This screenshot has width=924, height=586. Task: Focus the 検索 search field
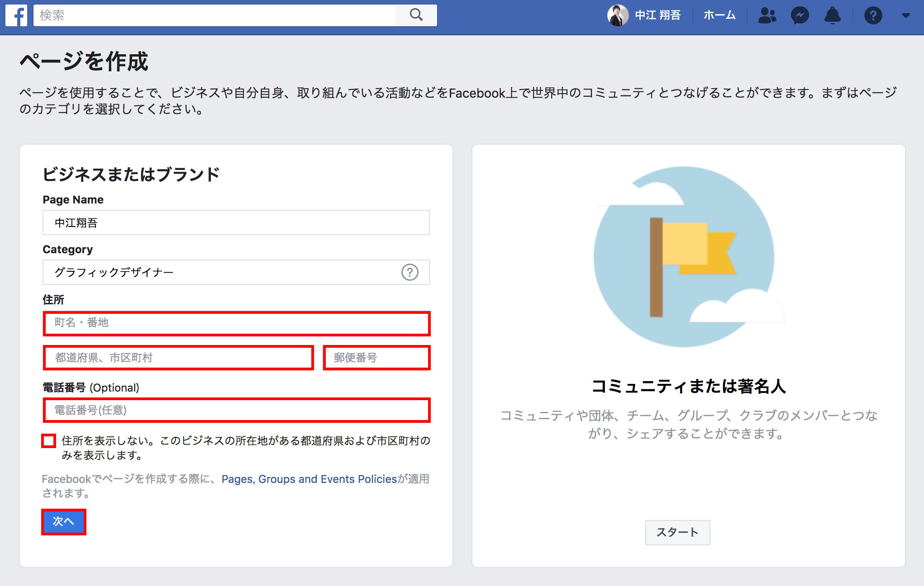(x=214, y=15)
